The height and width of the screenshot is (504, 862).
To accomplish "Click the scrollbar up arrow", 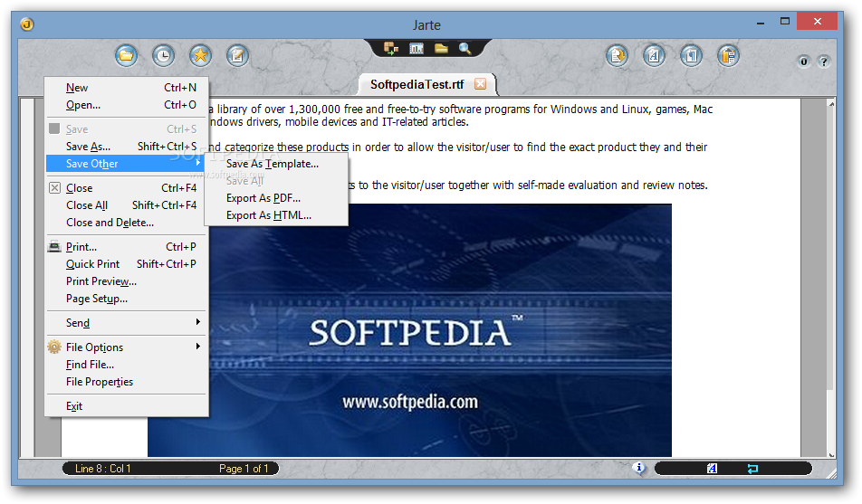I will [x=831, y=104].
